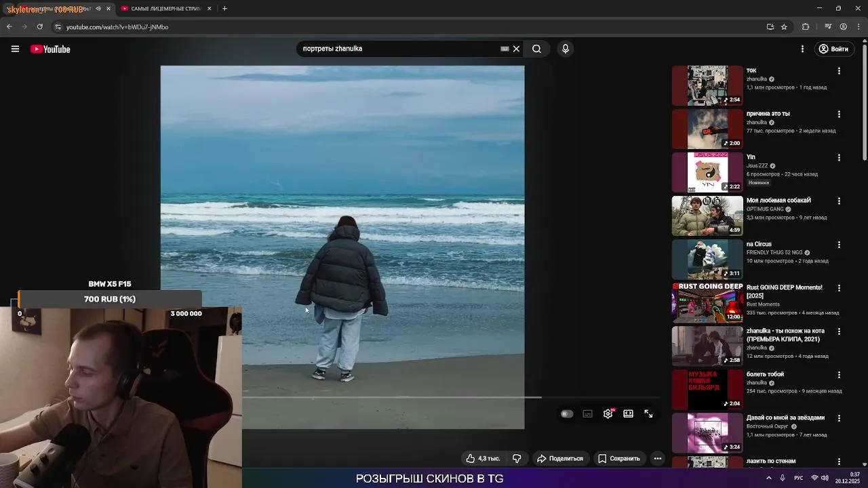This screenshot has height=488, width=868.
Task: Open player settings gear
Action: [608, 413]
